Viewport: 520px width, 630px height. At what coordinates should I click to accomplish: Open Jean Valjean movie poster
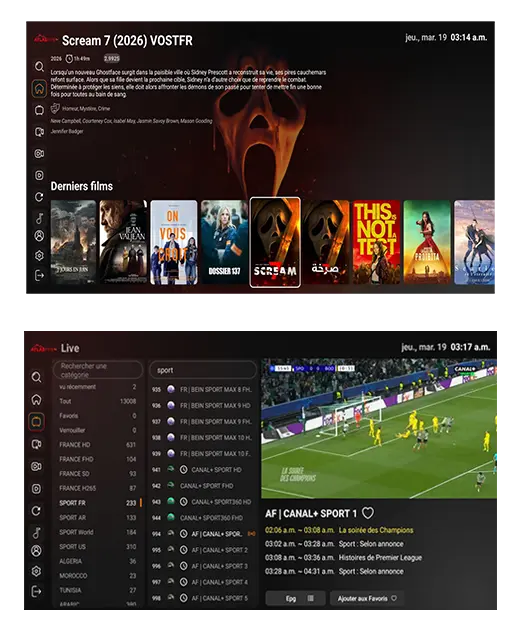(123, 242)
